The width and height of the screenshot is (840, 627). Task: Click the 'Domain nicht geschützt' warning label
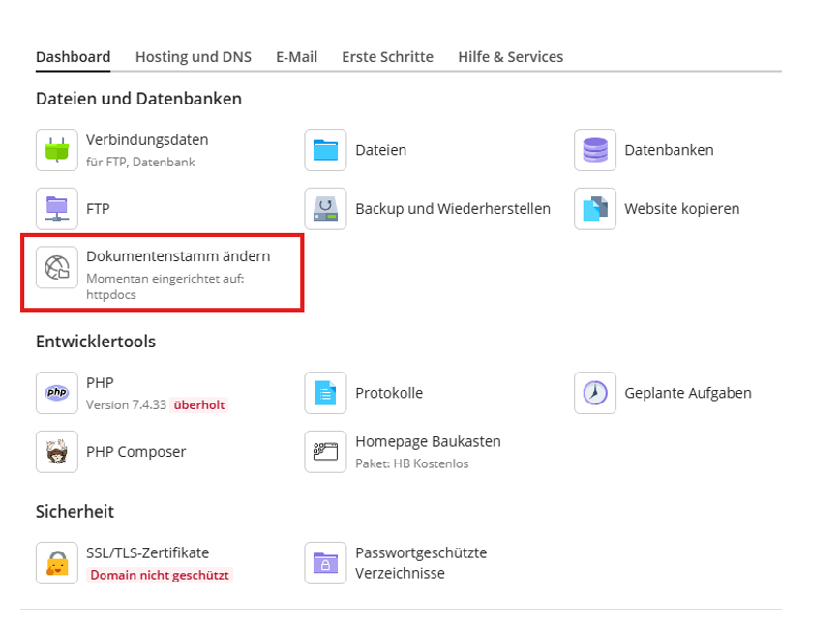[x=160, y=575]
